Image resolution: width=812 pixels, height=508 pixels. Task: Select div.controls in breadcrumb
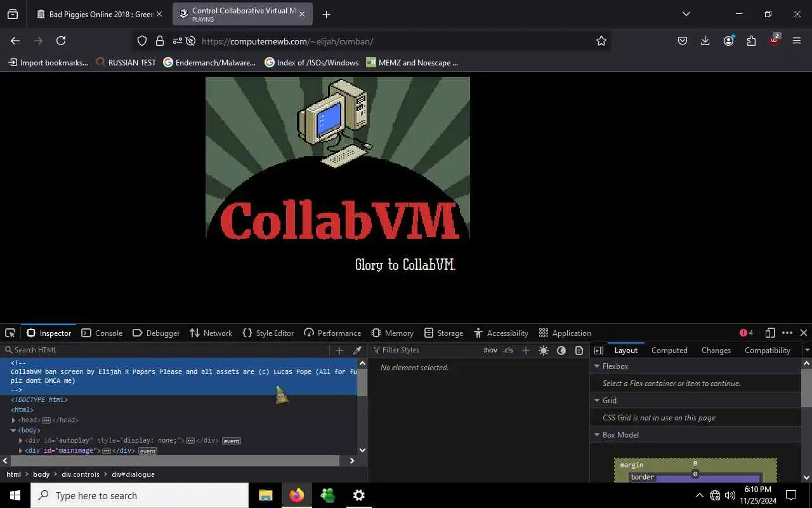pyautogui.click(x=81, y=474)
